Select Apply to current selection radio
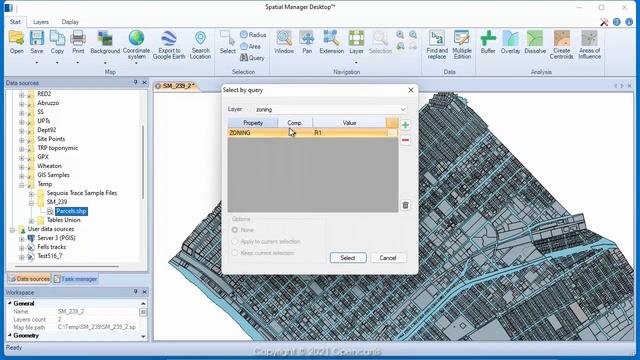 (235, 241)
